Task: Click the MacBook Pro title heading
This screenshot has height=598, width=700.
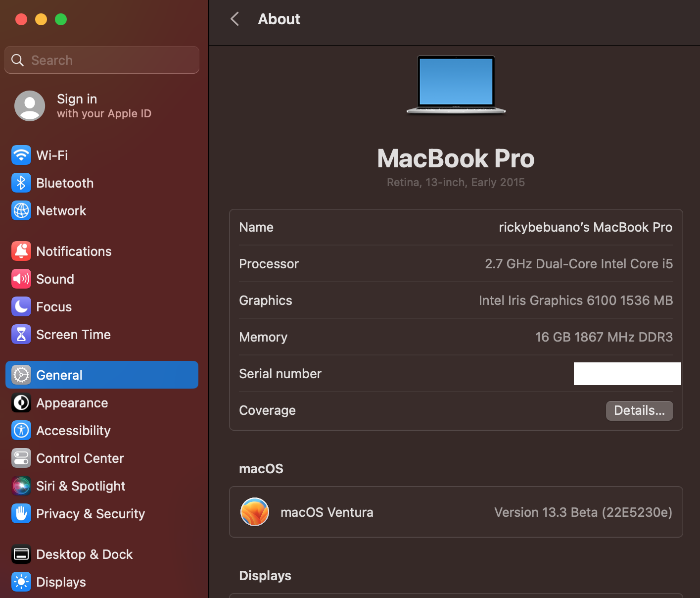Action: pos(456,158)
